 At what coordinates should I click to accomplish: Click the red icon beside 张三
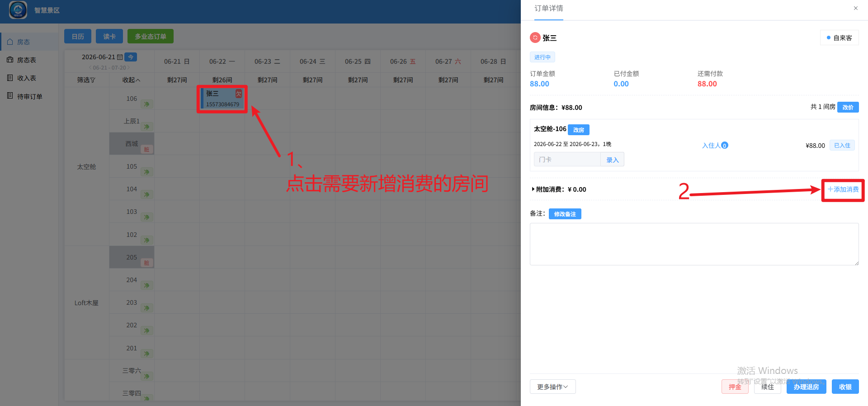(x=535, y=38)
